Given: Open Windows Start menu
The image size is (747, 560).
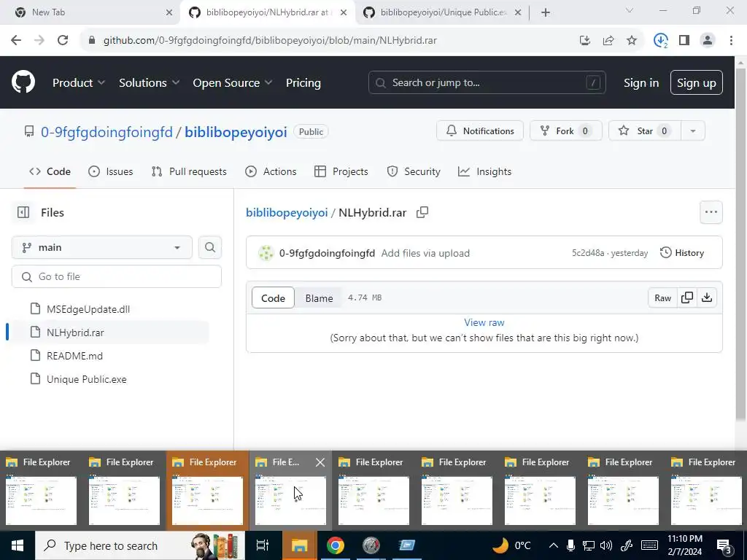Looking at the screenshot, I should pos(18,545).
